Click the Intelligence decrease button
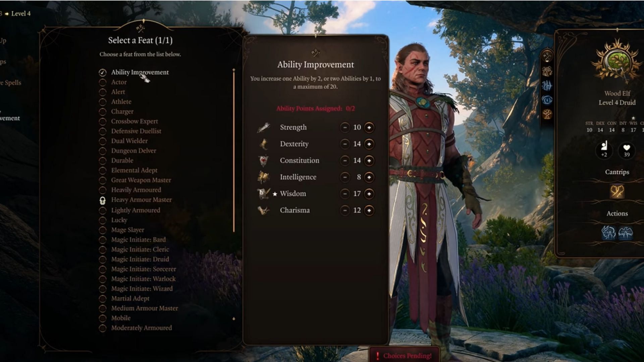Image resolution: width=644 pixels, height=362 pixels. click(x=345, y=177)
